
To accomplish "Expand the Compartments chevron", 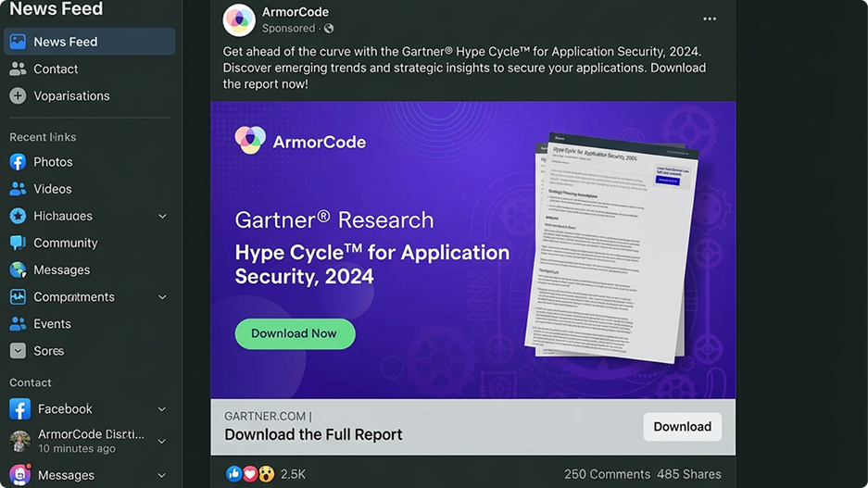I will click(x=162, y=297).
